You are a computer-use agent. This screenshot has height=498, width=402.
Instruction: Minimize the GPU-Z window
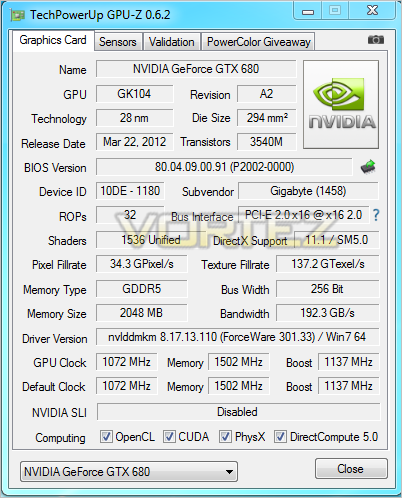(x=308, y=12)
